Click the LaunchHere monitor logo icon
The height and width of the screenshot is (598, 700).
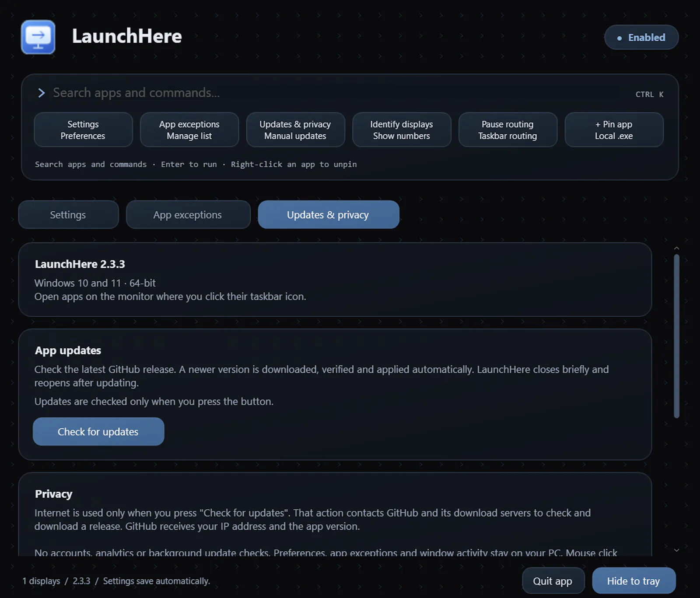[38, 37]
